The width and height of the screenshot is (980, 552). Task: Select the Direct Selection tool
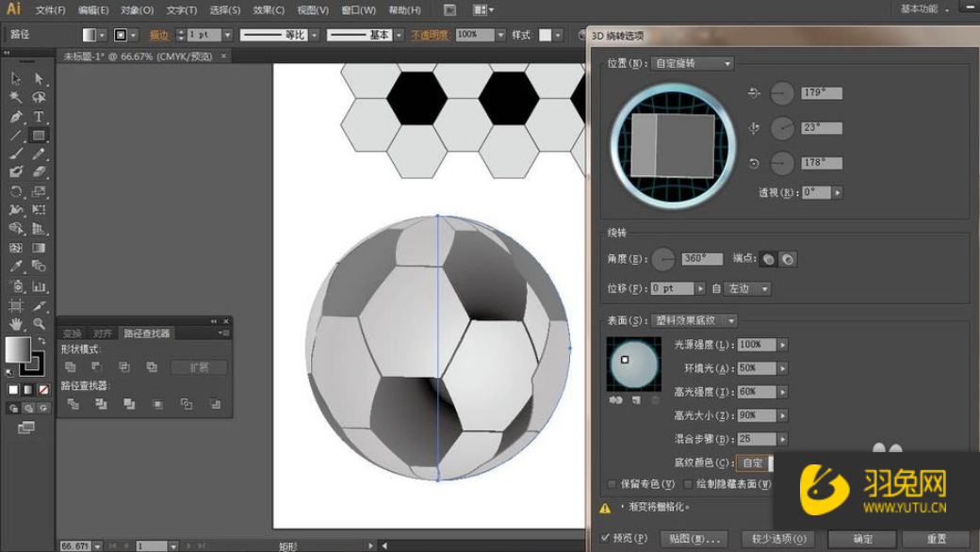(x=38, y=79)
